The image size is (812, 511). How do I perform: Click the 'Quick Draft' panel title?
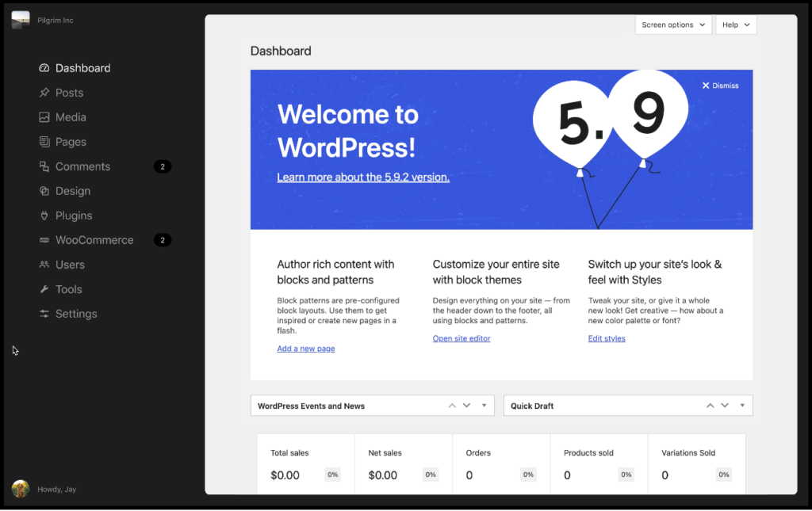[x=532, y=406]
